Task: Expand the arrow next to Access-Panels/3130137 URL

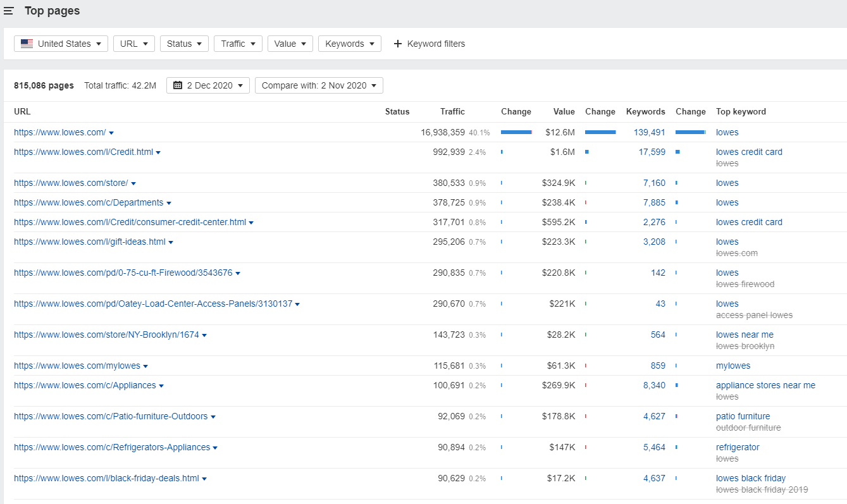Action: click(297, 304)
